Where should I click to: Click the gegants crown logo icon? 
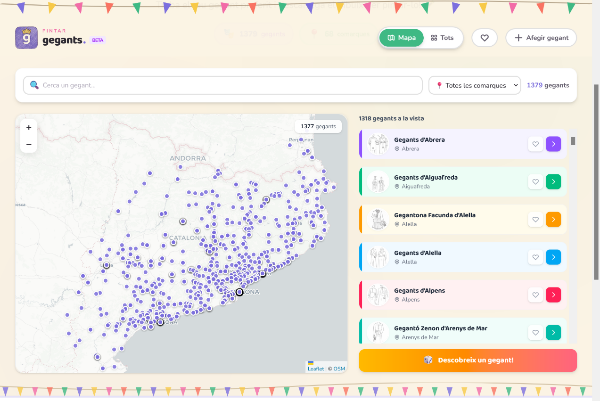point(26,37)
